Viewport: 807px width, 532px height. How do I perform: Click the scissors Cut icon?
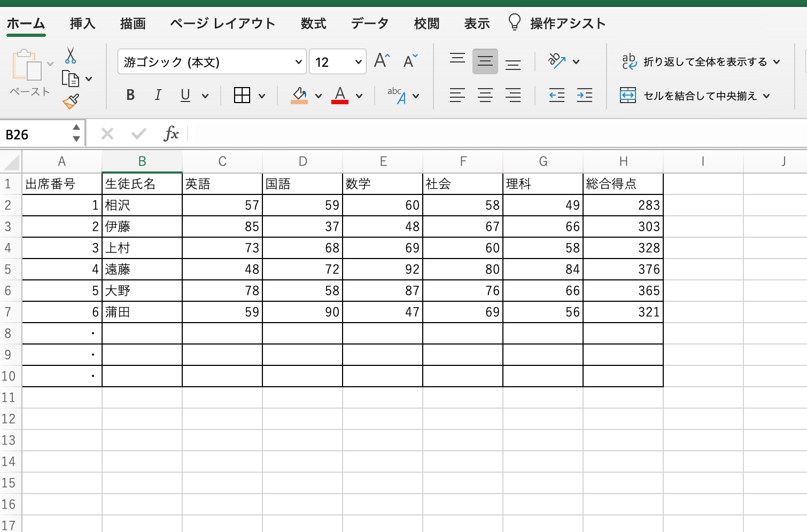click(70, 56)
